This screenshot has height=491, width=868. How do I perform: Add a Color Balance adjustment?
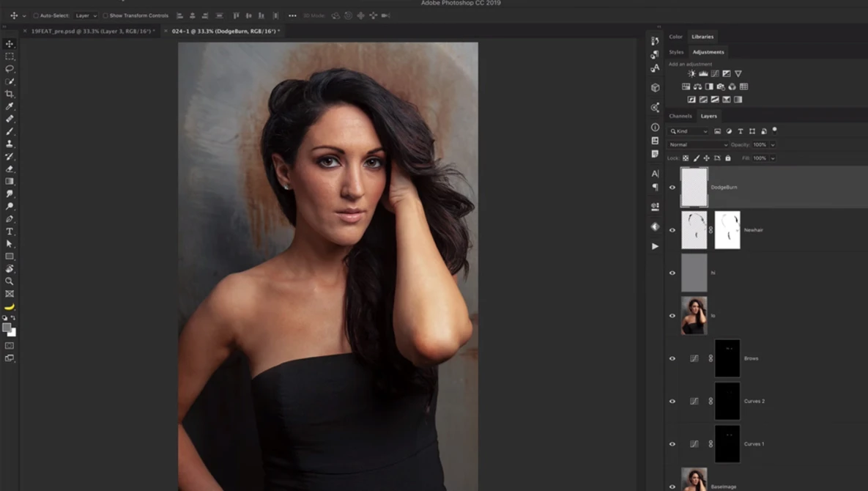tap(697, 87)
